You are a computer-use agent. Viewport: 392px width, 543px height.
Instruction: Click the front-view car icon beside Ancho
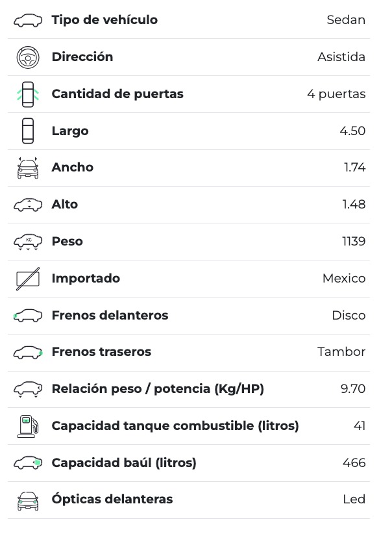click(27, 168)
